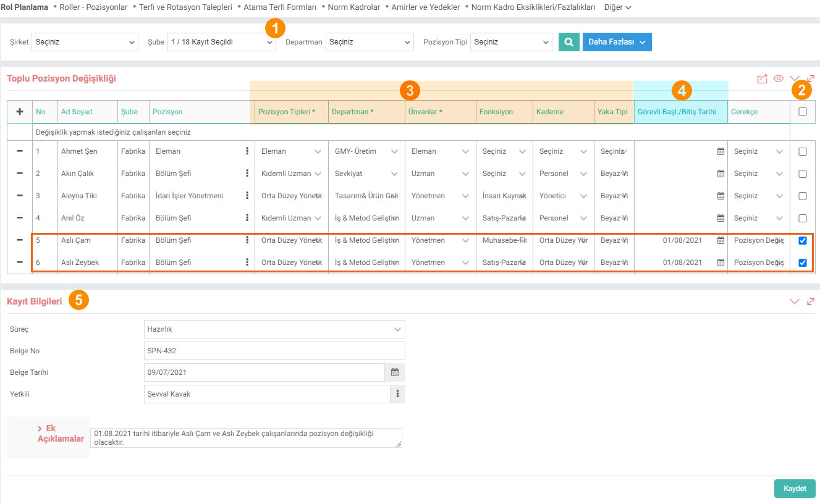Check the checkbox for Anıl Öz row
The width and height of the screenshot is (820, 504).
coord(803,218)
